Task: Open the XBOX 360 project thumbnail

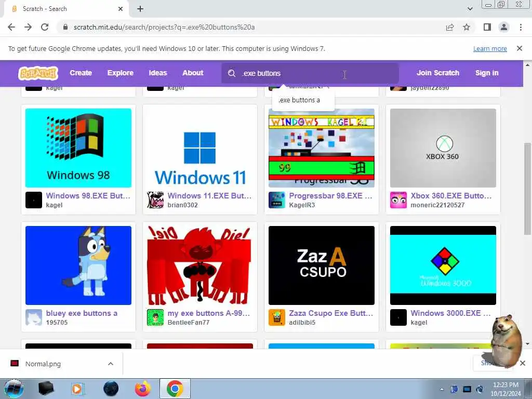Action: pos(443,148)
